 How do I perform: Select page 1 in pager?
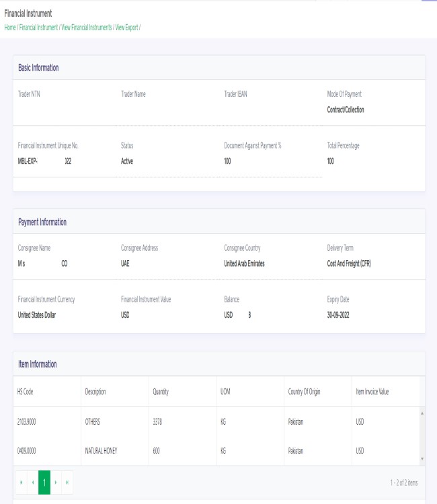(44, 482)
